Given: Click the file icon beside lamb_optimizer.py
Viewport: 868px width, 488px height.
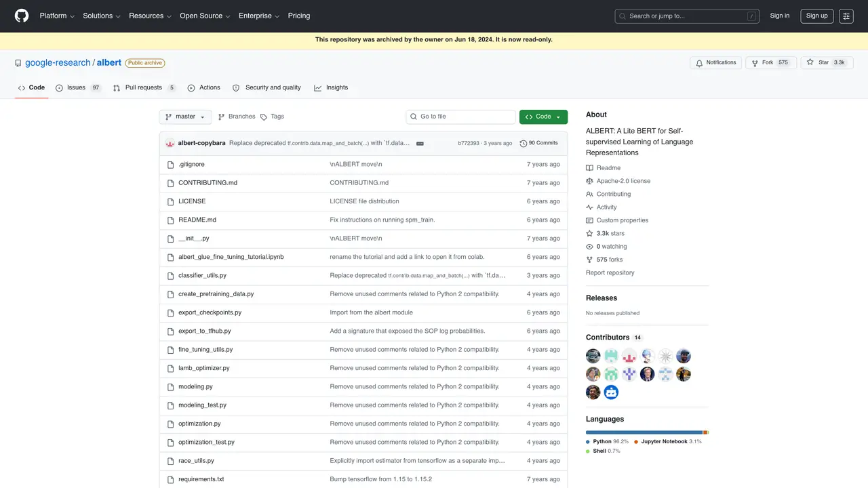Looking at the screenshot, I should 171,368.
